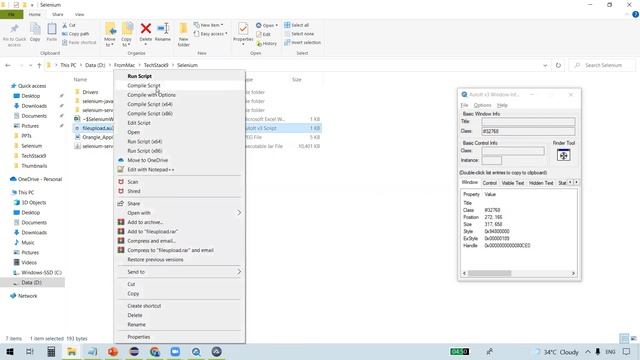Click the Rename icon in ribbon
The height and width of the screenshot is (360, 640).
(163, 29)
